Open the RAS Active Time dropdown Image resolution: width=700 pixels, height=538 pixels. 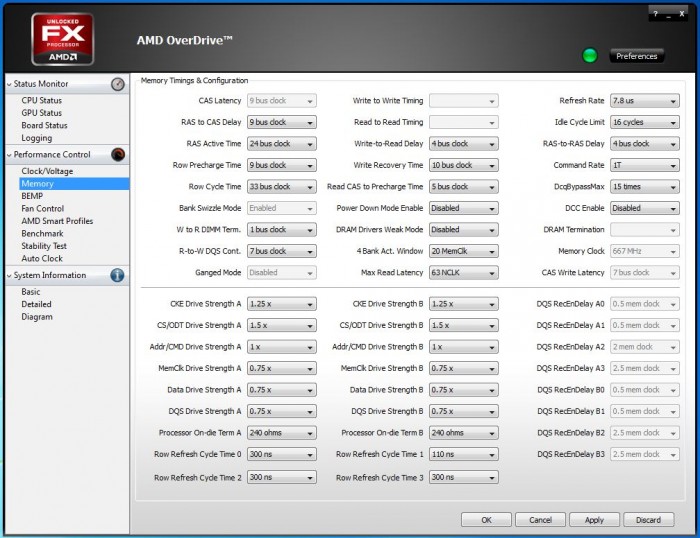pyautogui.click(x=282, y=144)
